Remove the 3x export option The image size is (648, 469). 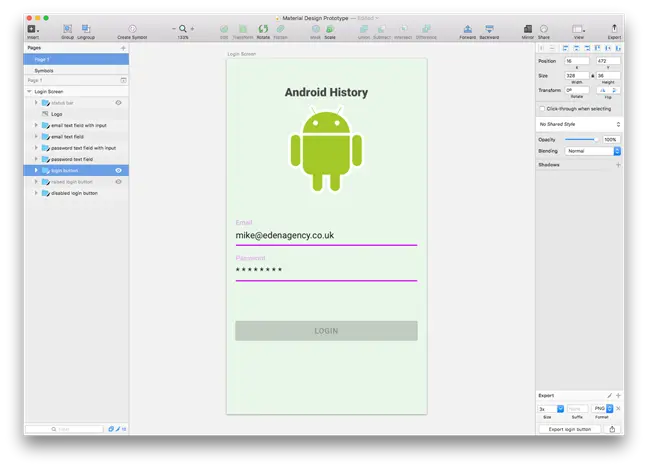pos(618,408)
